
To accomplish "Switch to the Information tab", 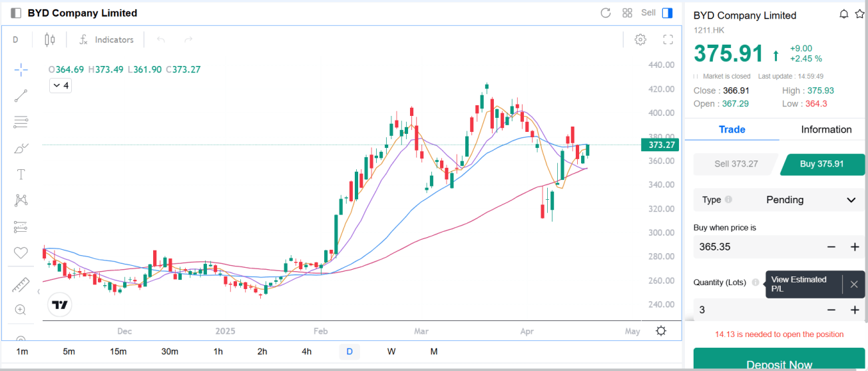I will click(x=826, y=129).
